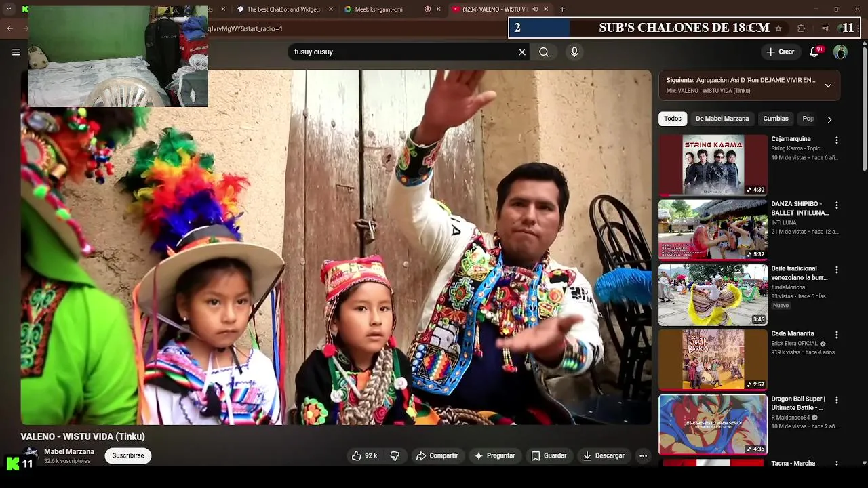868x488 pixels.
Task: Save video with Guardar button
Action: tap(549, 456)
